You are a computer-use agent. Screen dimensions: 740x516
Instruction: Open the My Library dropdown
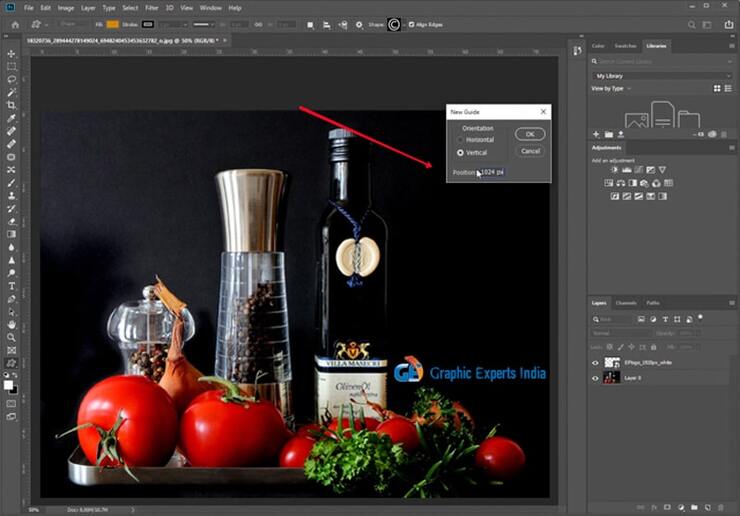point(662,76)
